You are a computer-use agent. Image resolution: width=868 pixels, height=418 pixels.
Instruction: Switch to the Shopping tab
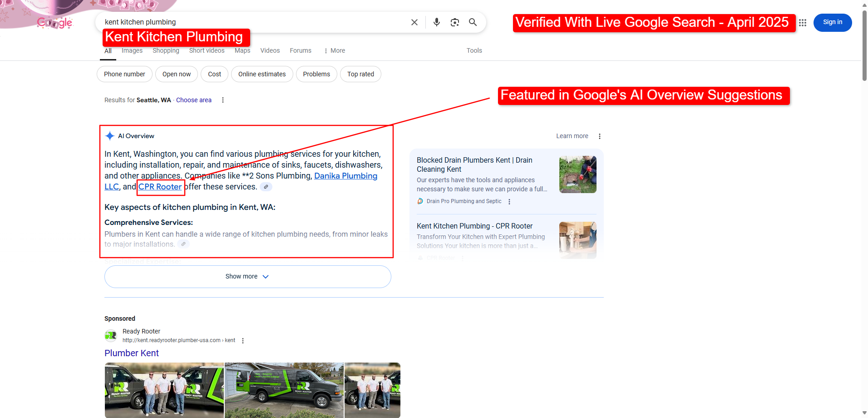pos(166,50)
